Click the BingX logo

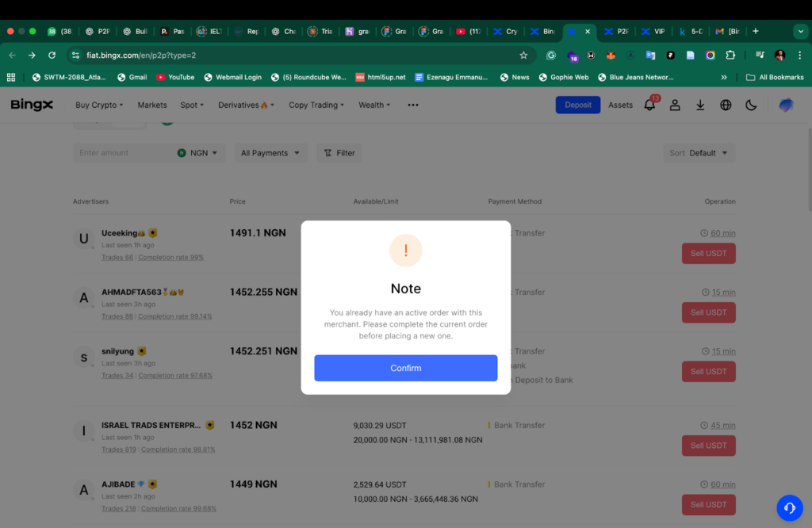32,104
